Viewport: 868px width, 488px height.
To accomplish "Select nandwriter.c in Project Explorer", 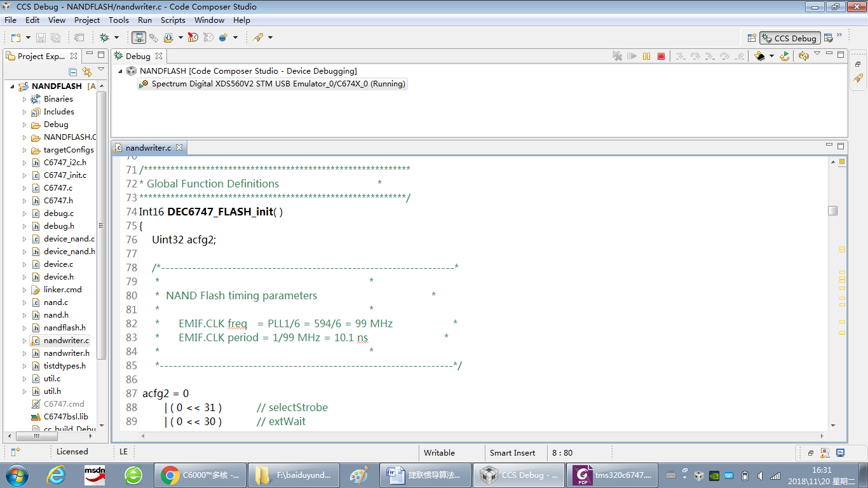I will pos(66,341).
